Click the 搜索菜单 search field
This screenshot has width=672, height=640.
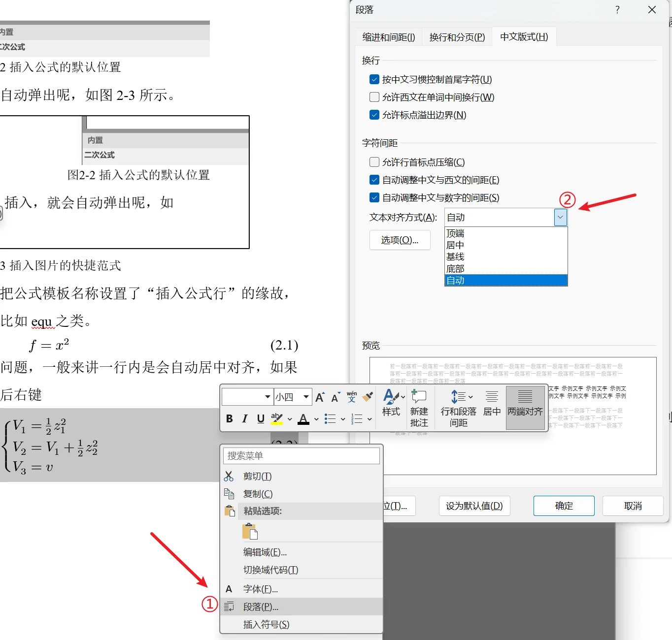point(301,456)
